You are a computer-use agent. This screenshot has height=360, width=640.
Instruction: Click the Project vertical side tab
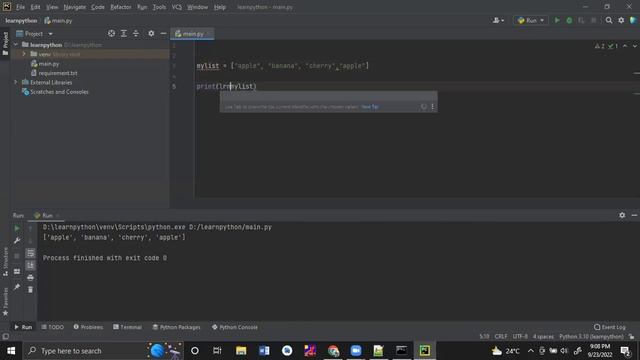click(5, 43)
